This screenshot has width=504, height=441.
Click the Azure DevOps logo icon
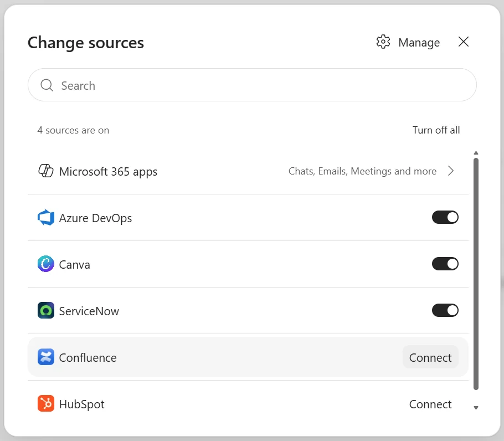click(x=45, y=218)
